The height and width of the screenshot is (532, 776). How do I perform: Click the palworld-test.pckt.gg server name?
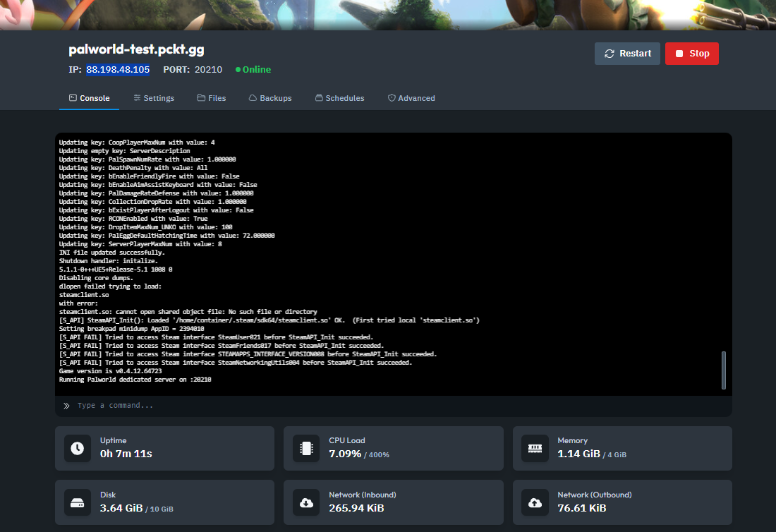click(136, 49)
